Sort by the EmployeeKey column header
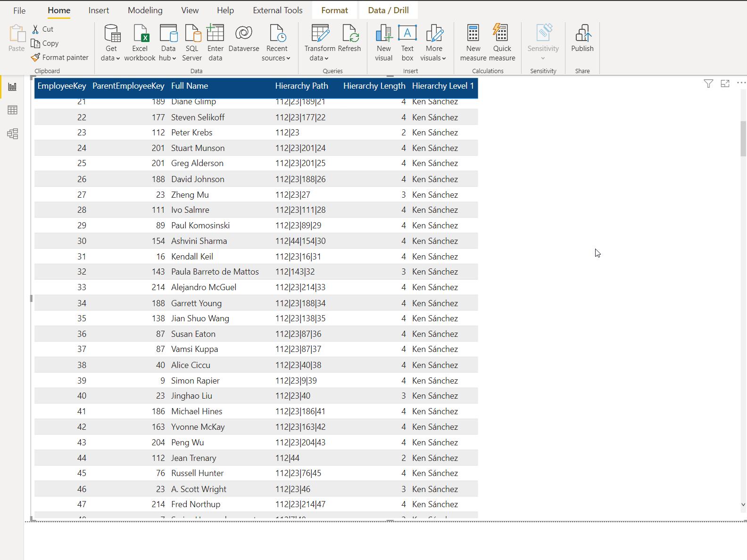747x560 pixels. point(62,86)
